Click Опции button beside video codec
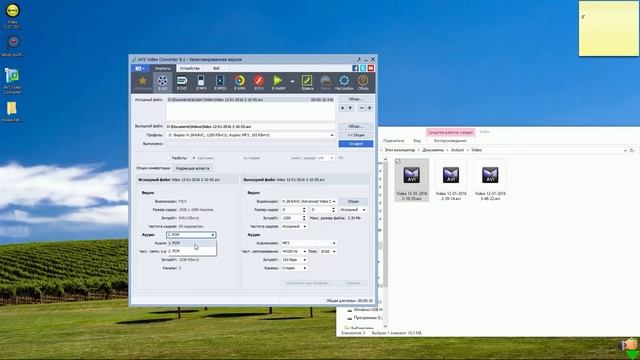Screen dimensions: 640x360 pos(353,202)
